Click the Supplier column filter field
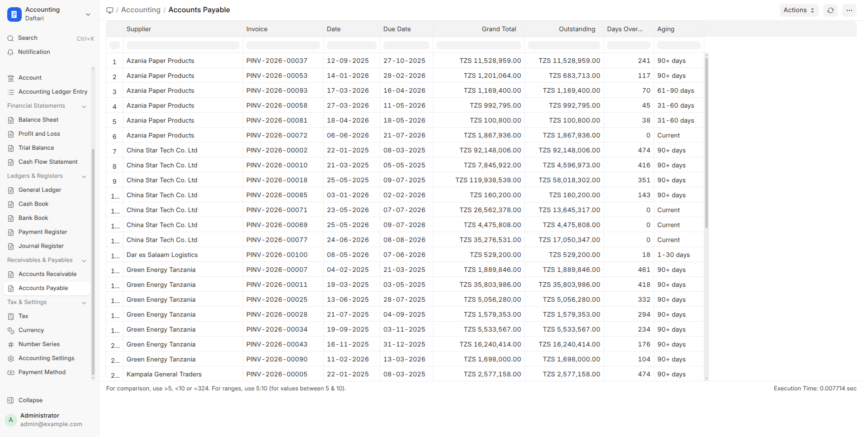Viewport: 868px width, 437px height. tap(183, 45)
